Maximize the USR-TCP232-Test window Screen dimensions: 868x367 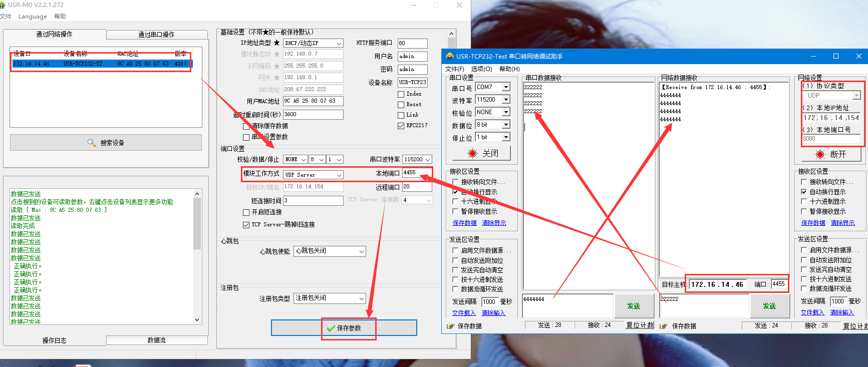click(x=836, y=56)
